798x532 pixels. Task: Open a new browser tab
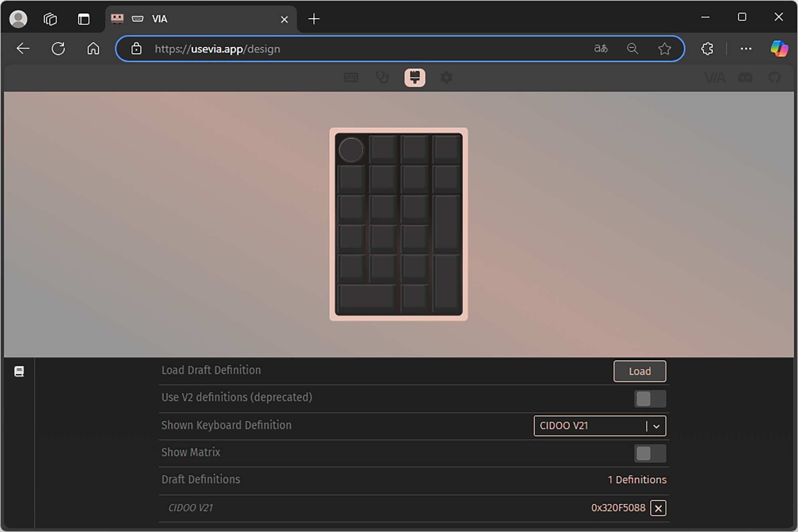[x=314, y=19]
